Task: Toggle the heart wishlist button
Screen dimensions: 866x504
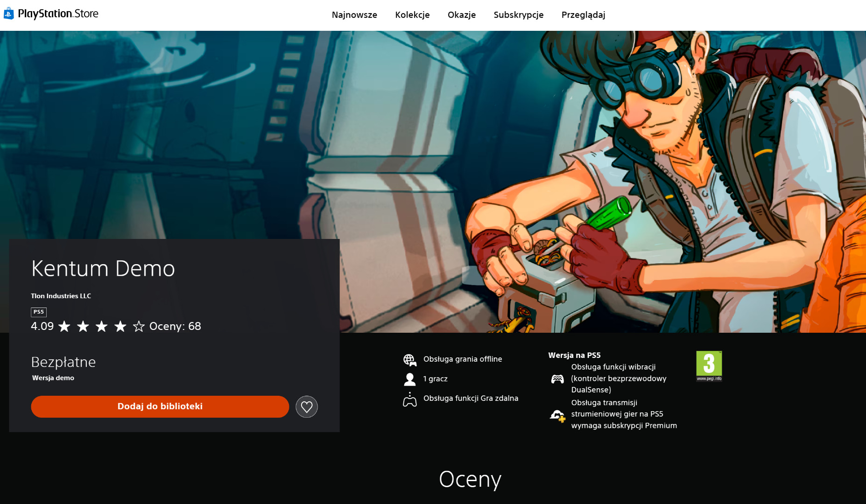Action: point(307,407)
